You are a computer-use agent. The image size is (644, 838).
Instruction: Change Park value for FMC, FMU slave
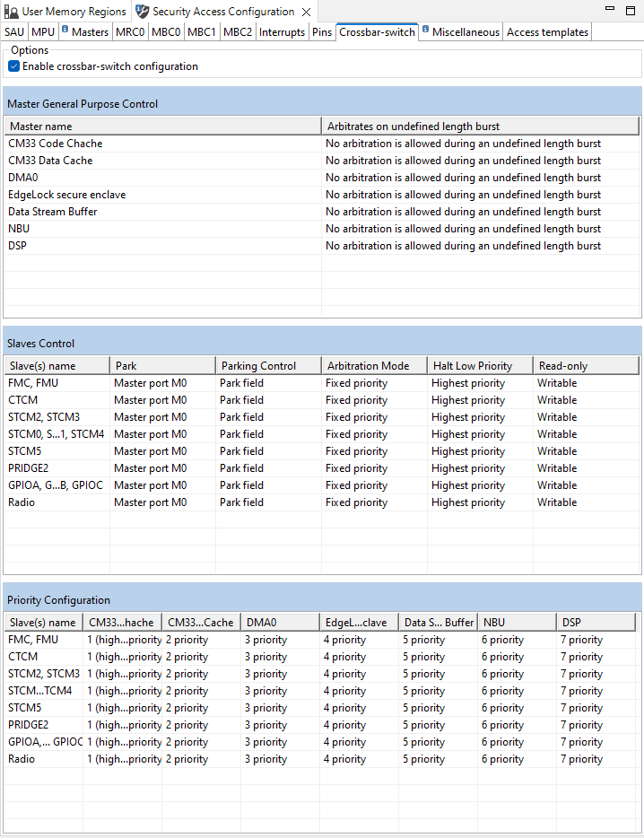point(162,382)
